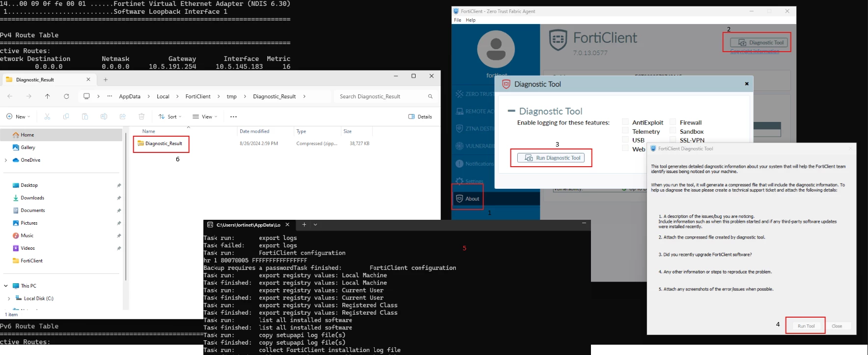
Task: Open a new terminal tab
Action: point(304,225)
